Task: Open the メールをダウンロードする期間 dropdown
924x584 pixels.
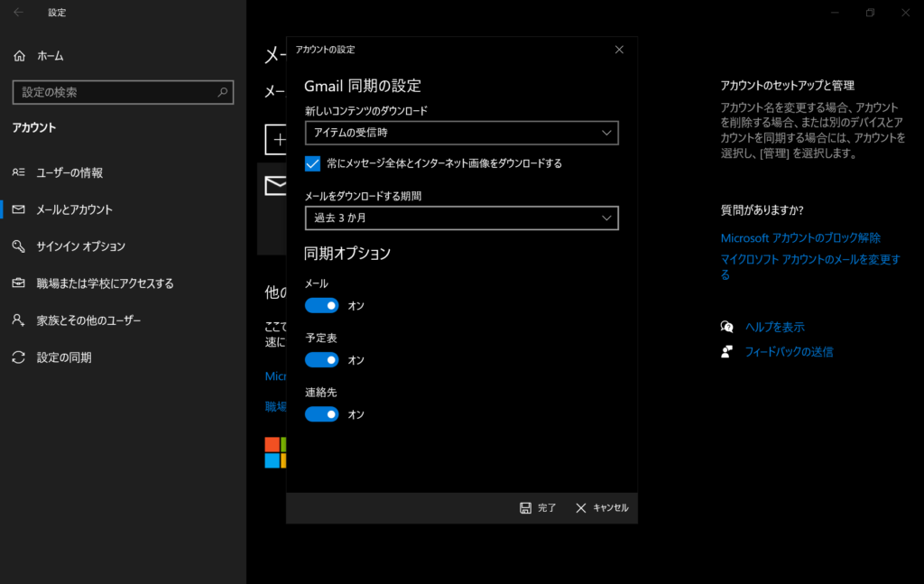Action: click(x=461, y=218)
